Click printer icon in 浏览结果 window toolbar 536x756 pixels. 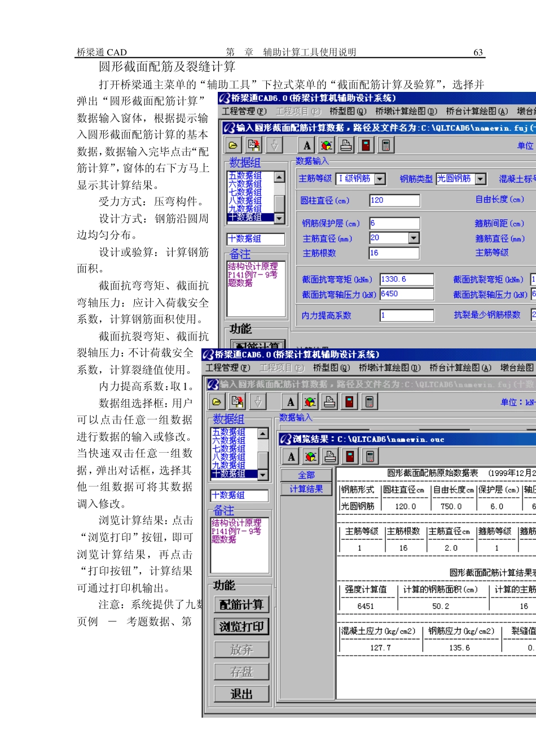pos(331,456)
